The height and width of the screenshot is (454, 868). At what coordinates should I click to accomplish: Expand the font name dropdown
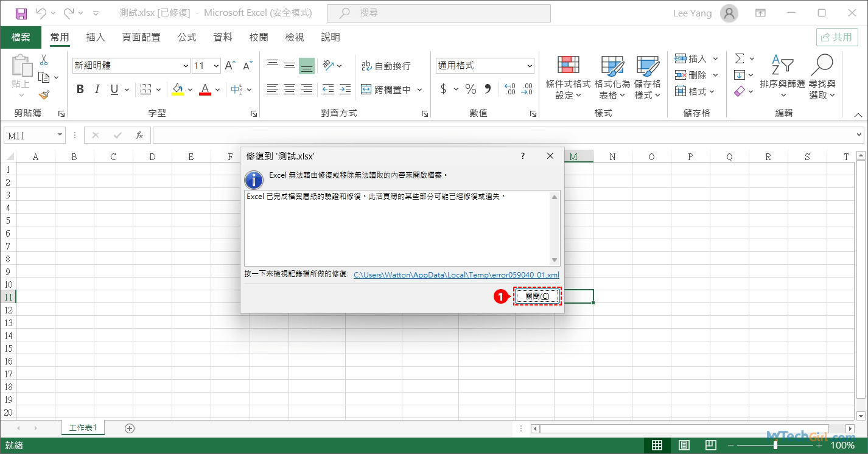coord(186,66)
